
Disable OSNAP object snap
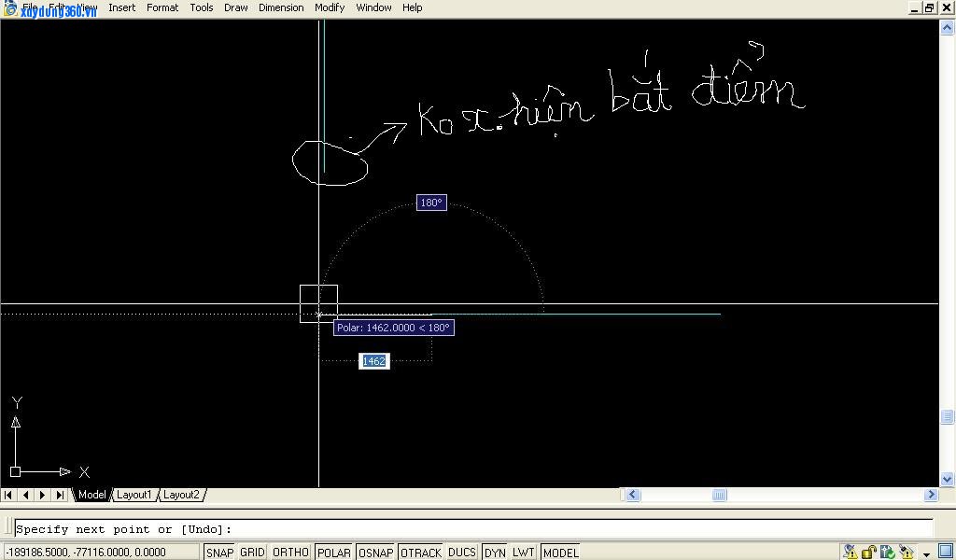(x=375, y=553)
